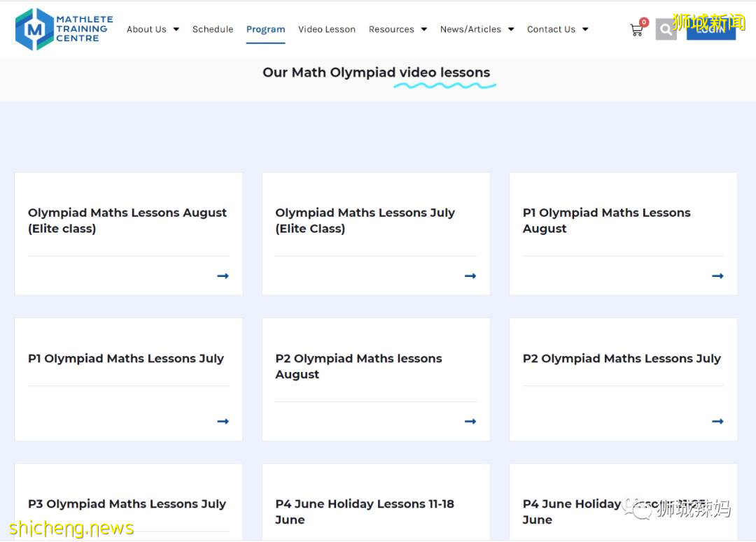Expand the About Us dropdown menu

click(153, 29)
